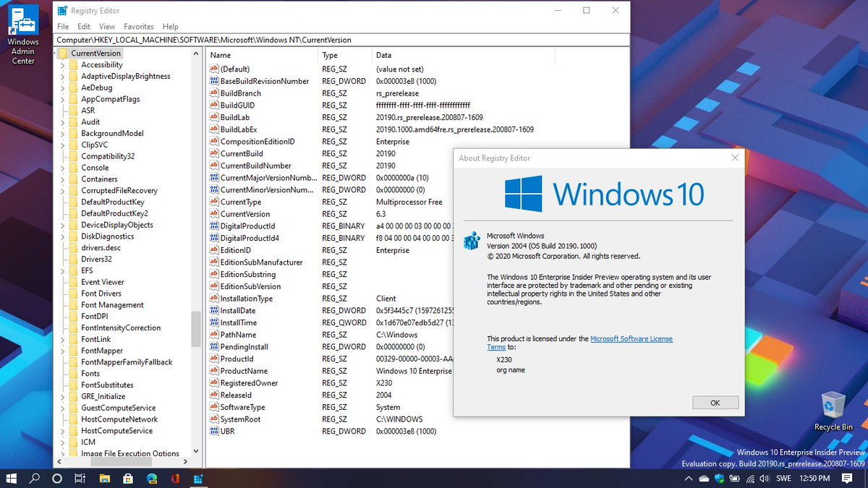Select the SystemRoot value row
The width and height of the screenshot is (868, 488).
331,419
